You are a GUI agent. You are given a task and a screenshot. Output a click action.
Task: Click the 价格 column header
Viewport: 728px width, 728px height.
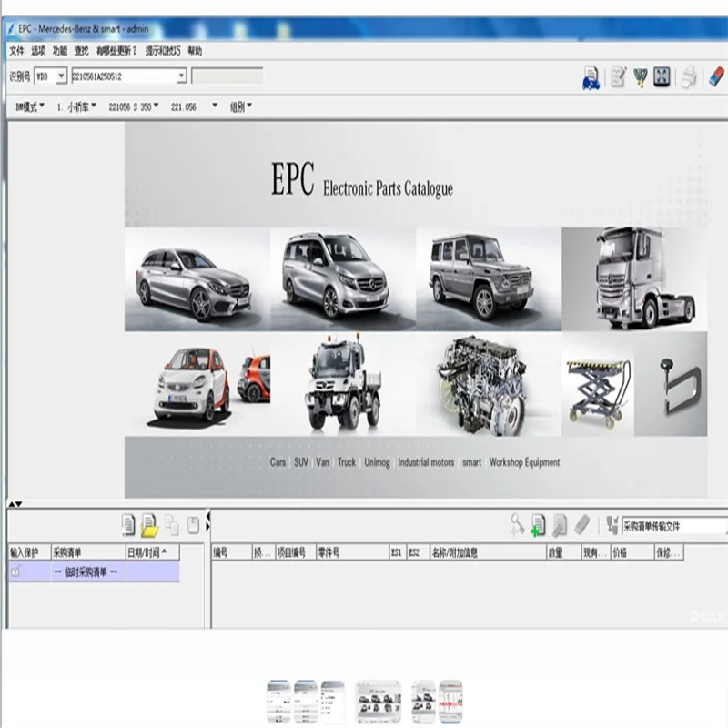[632, 552]
